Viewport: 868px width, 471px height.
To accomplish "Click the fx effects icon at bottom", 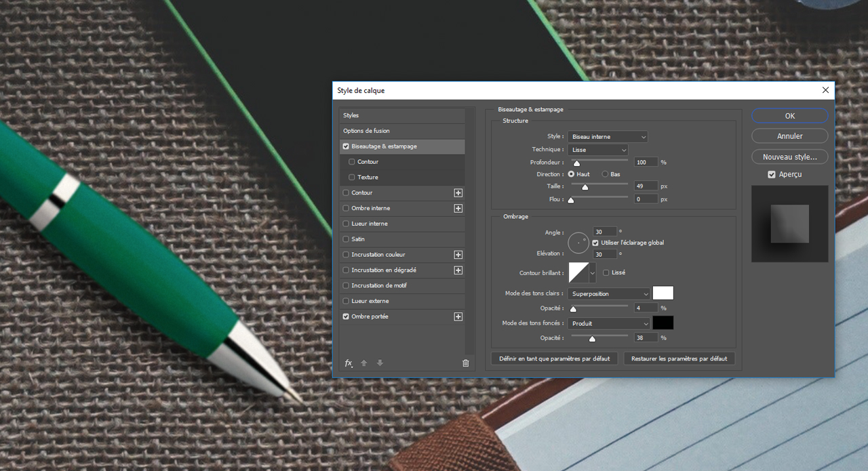I will (x=349, y=363).
